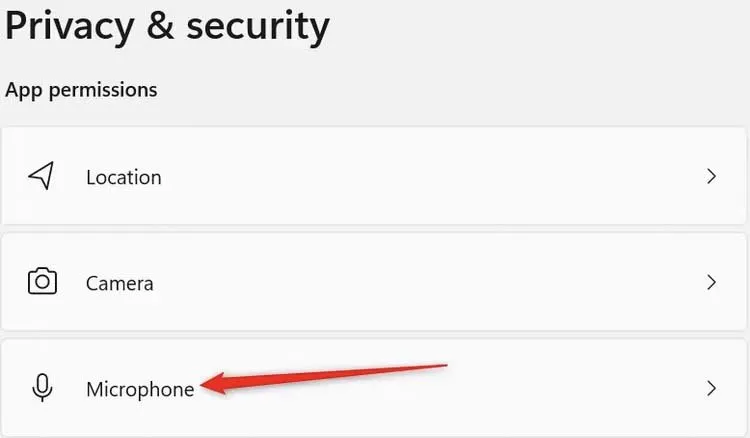The height and width of the screenshot is (438, 750).
Task: Click the word "App" in the section heading
Action: click(x=21, y=90)
